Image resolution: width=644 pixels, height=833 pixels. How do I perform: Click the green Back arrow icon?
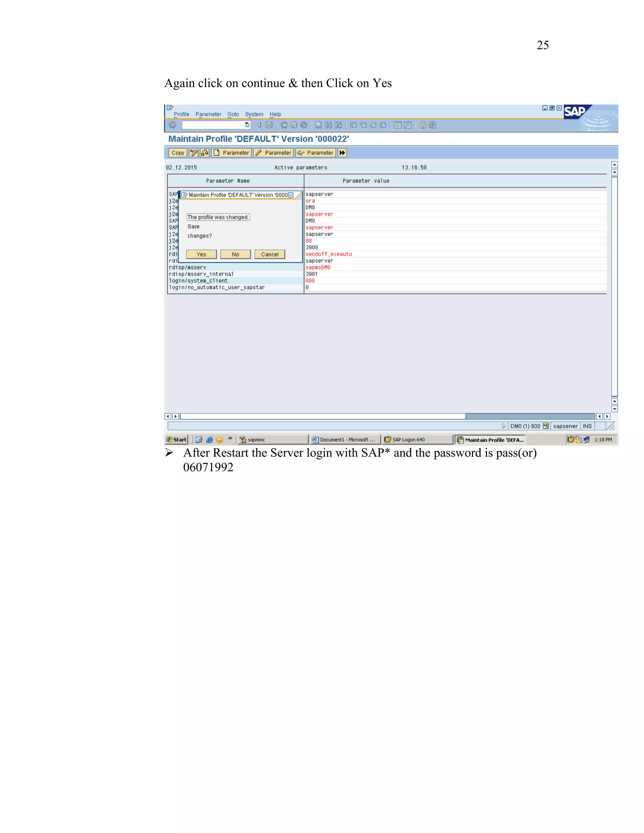284,125
